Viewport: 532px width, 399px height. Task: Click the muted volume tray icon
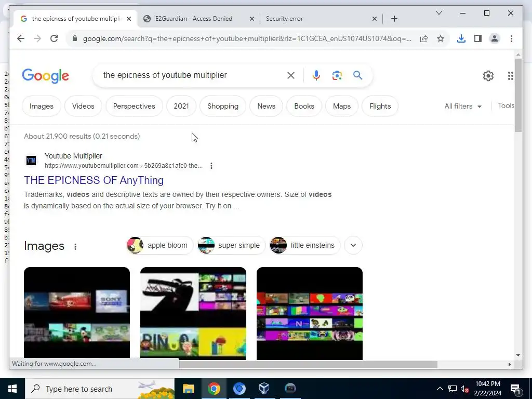pyautogui.click(x=465, y=389)
